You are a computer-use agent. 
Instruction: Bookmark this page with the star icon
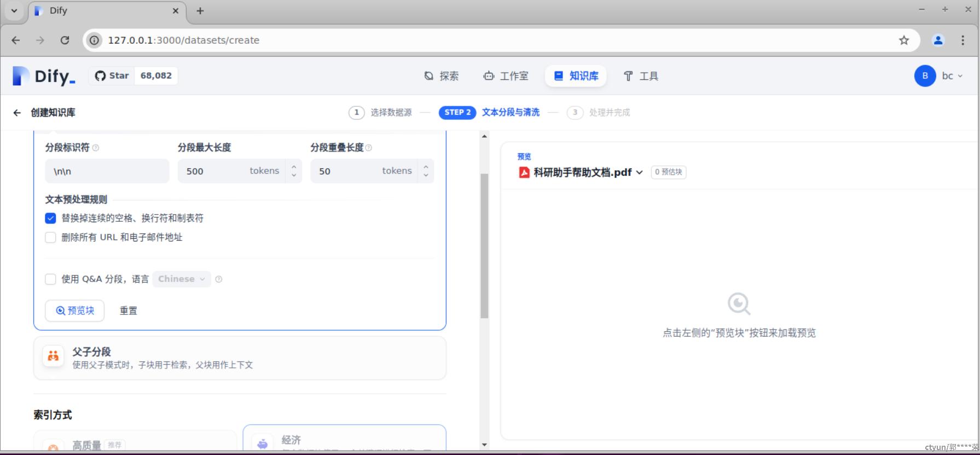903,40
